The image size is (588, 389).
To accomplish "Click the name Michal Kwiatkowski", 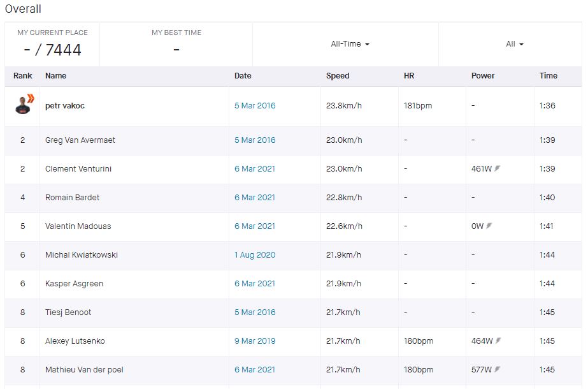I will tap(82, 255).
